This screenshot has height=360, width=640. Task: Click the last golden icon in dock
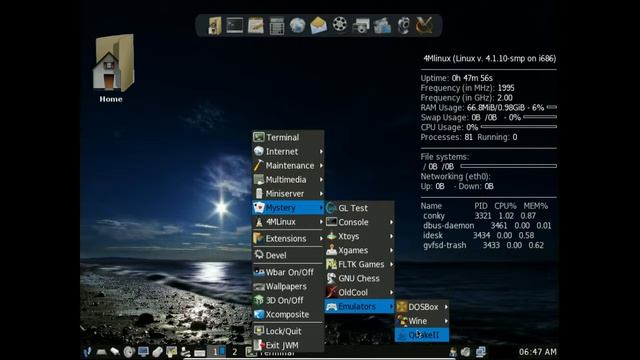[x=424, y=25]
